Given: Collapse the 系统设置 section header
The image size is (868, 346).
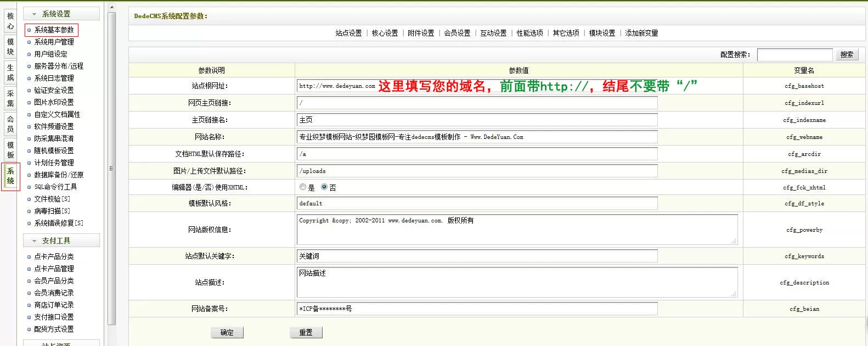Looking at the screenshot, I should [61, 14].
